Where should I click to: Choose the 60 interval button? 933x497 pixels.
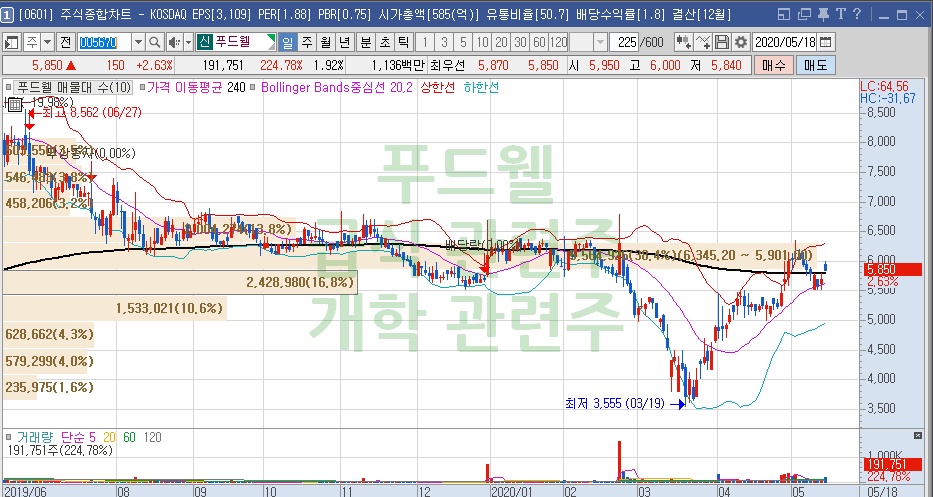click(540, 42)
